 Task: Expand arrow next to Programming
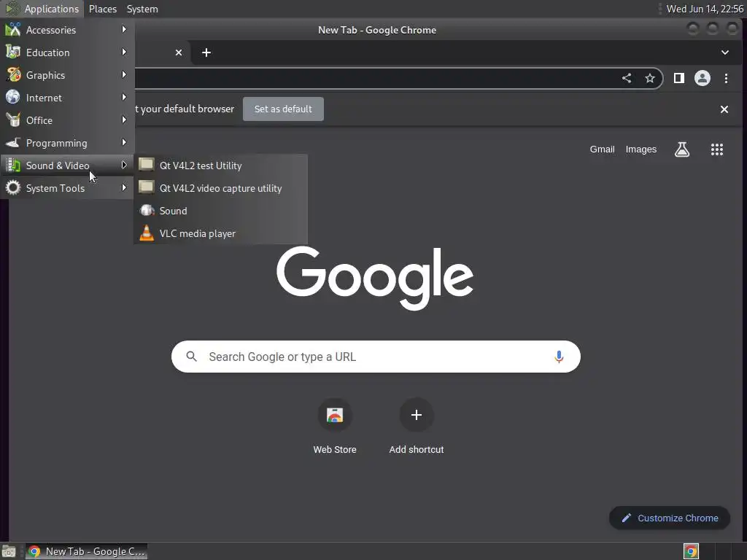124,142
